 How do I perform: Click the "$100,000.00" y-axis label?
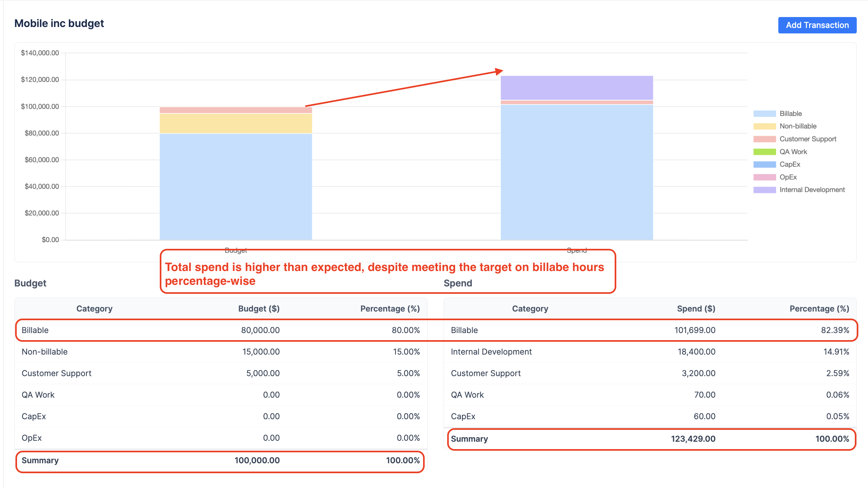pos(40,106)
